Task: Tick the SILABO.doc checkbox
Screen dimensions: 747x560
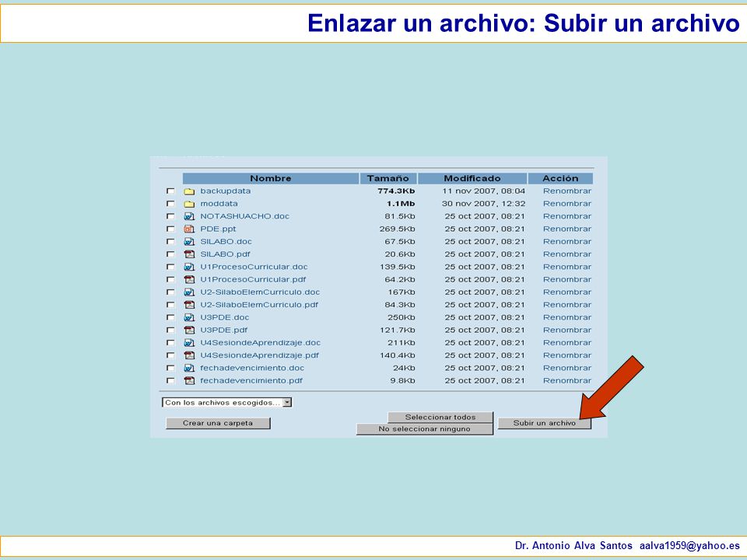Action: click(170, 241)
